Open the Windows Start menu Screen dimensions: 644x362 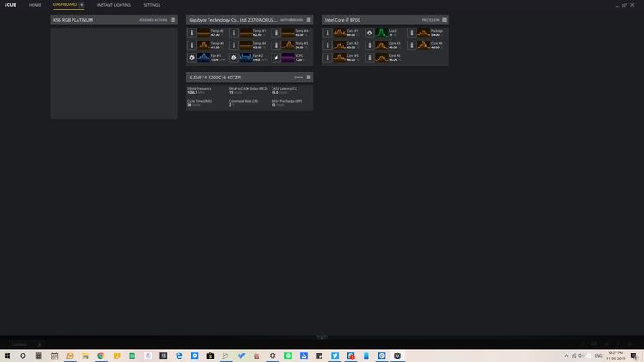(x=8, y=356)
